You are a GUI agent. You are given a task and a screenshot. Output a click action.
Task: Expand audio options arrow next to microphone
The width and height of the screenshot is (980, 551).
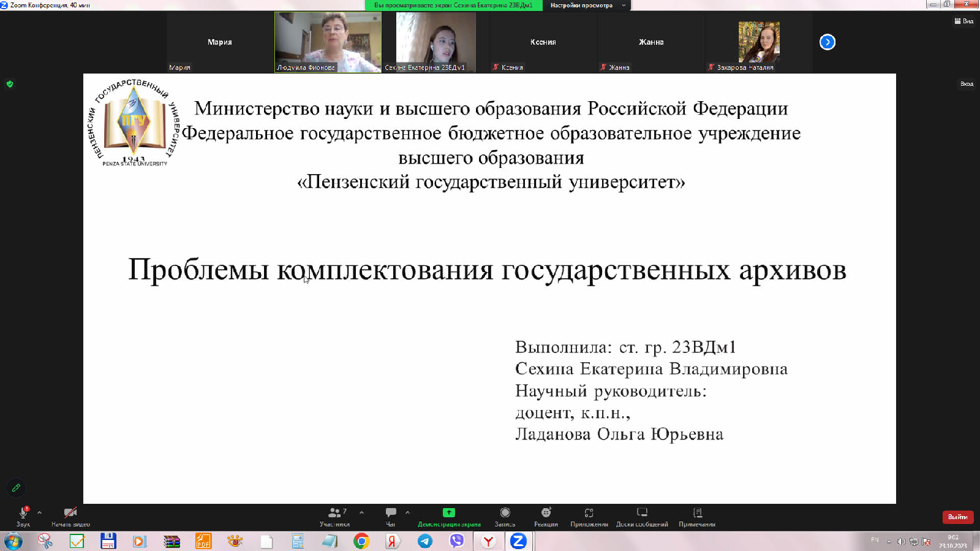pos(40,512)
